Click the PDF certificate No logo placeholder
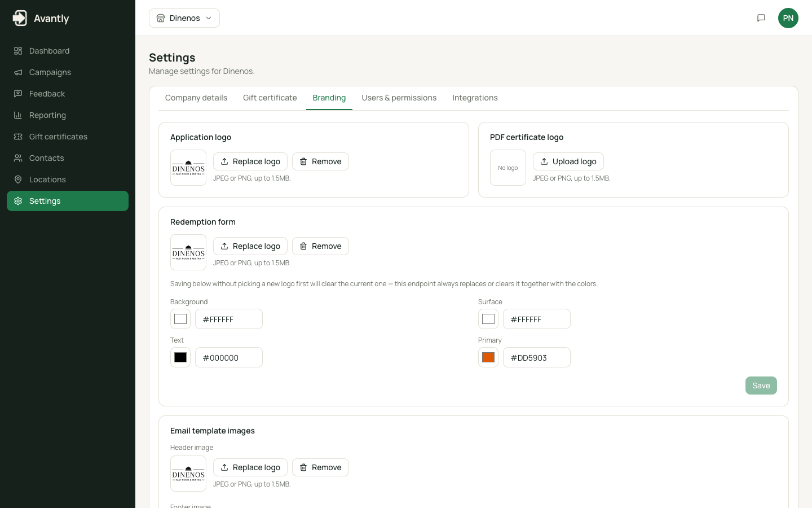 [508, 168]
